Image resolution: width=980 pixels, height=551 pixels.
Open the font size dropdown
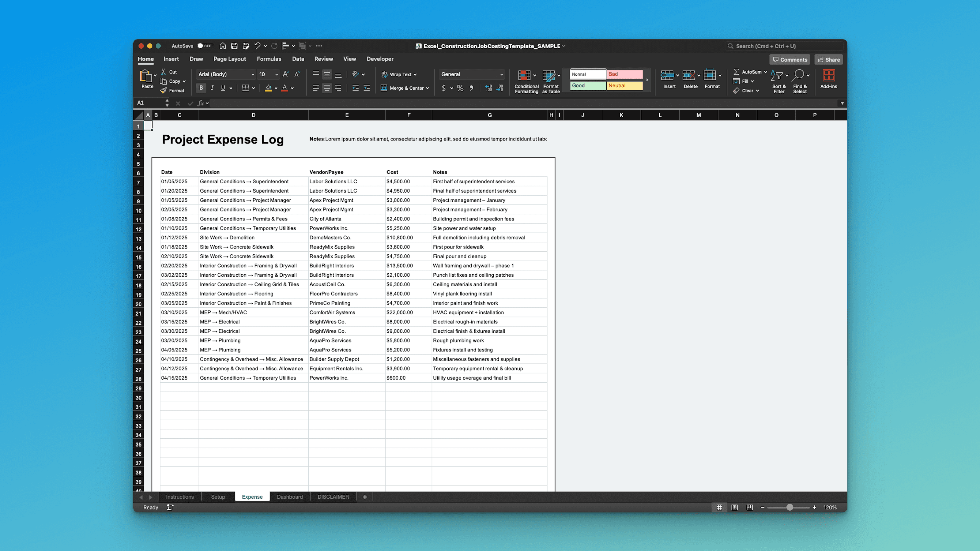pyautogui.click(x=276, y=74)
